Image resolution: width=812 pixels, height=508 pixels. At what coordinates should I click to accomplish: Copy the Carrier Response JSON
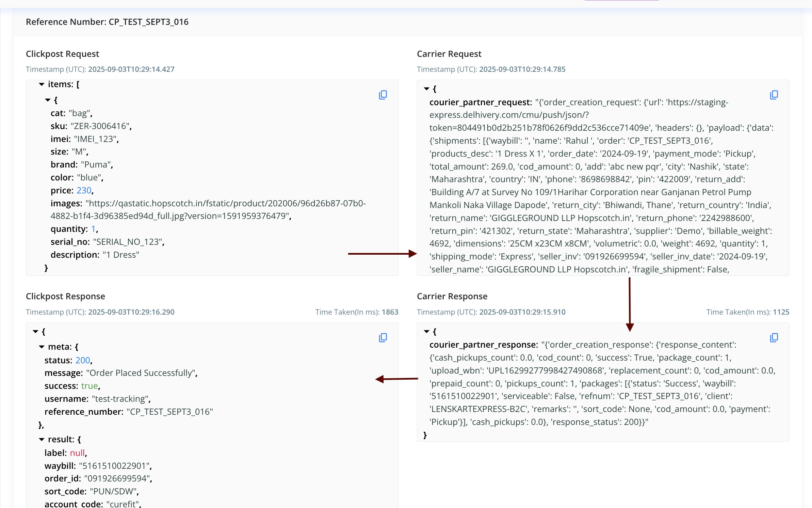[x=774, y=338]
